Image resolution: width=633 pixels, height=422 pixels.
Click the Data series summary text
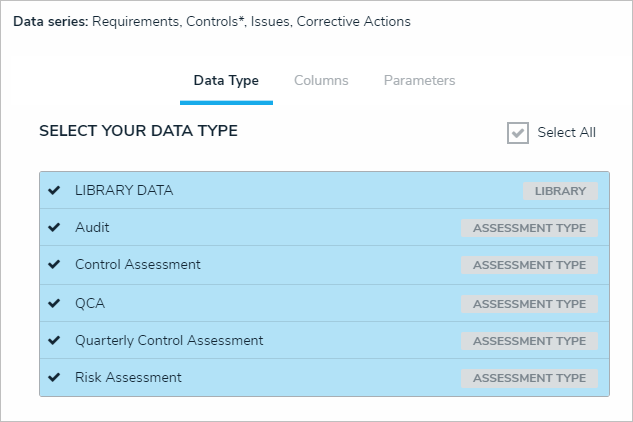212,21
